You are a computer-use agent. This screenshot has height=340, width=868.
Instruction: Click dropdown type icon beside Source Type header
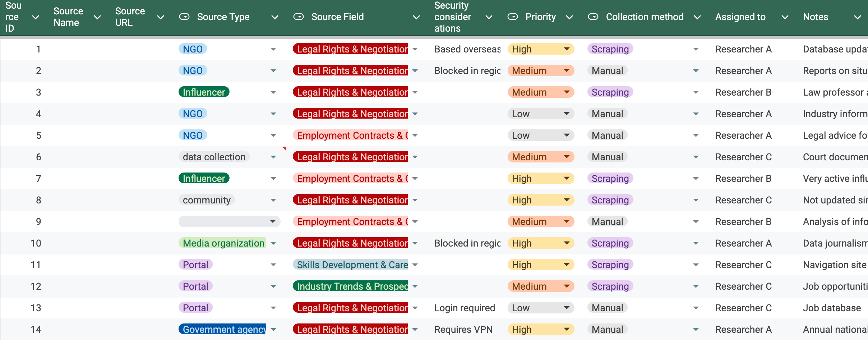(x=184, y=17)
